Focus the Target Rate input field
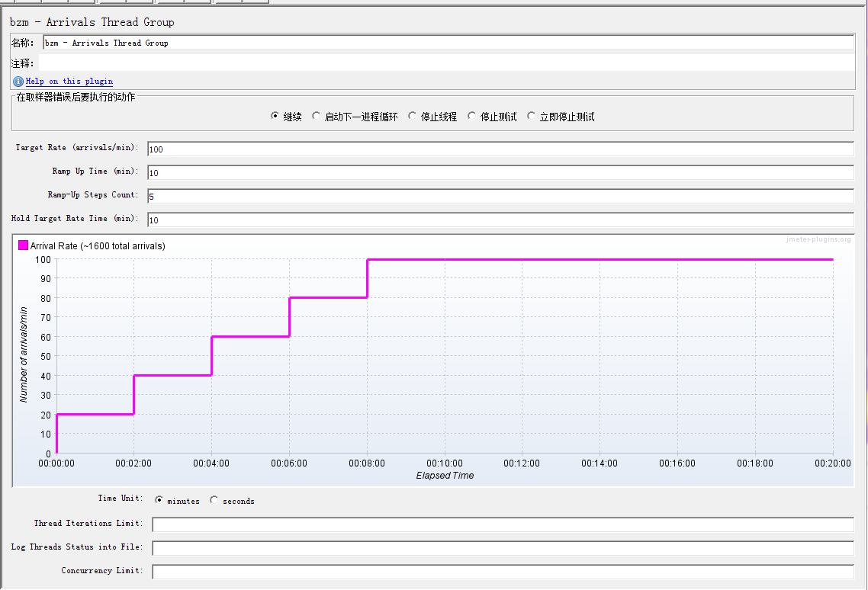Viewport: 868px width, 590px height. click(x=500, y=149)
